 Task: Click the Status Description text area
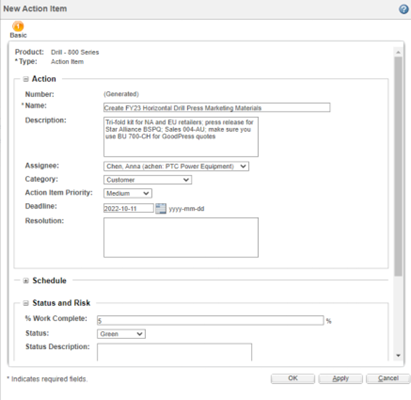click(x=175, y=352)
